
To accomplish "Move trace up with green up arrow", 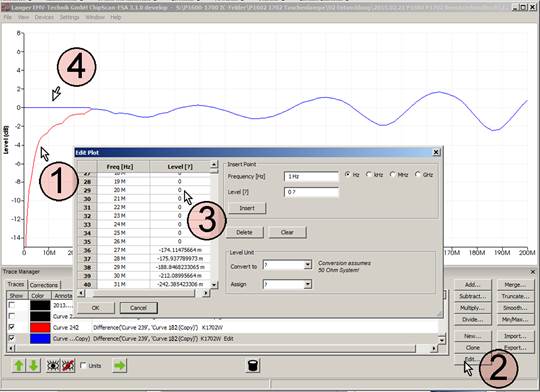I will pos(19,365).
